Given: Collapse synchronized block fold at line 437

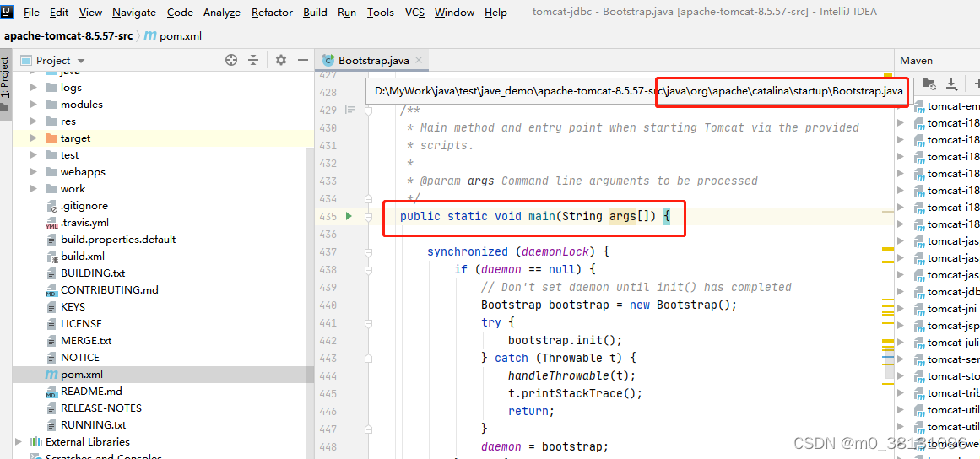Looking at the screenshot, I should point(369,252).
